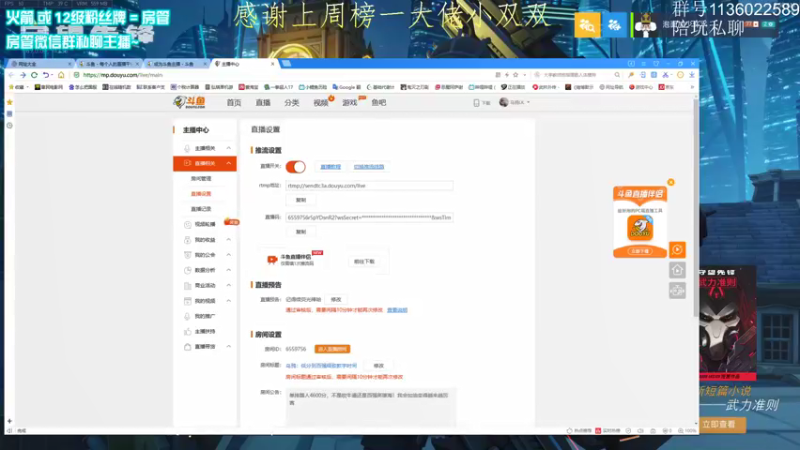The width and height of the screenshot is (800, 450).
Task: Open the browser home page icon
Action: point(61,75)
